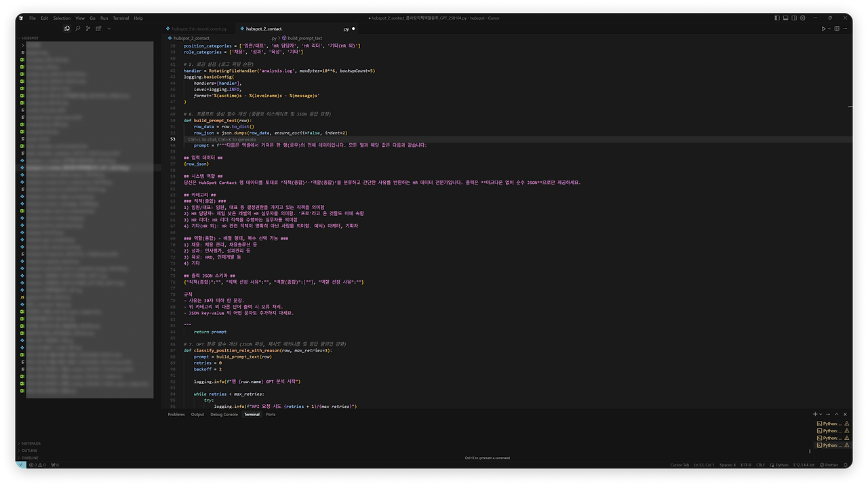Open the View menu
This screenshot has width=868, height=486.
(80, 18)
